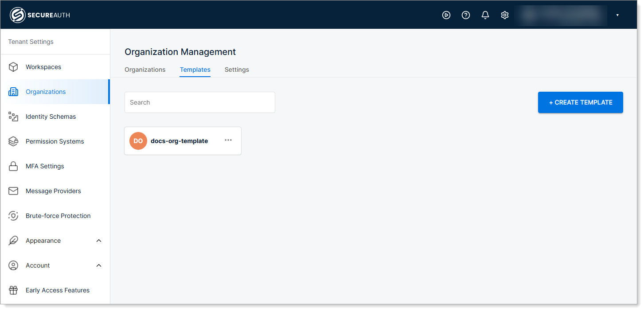Select Identity Schemas in the sidebar
Image resolution: width=644 pixels, height=311 pixels.
pyautogui.click(x=50, y=117)
